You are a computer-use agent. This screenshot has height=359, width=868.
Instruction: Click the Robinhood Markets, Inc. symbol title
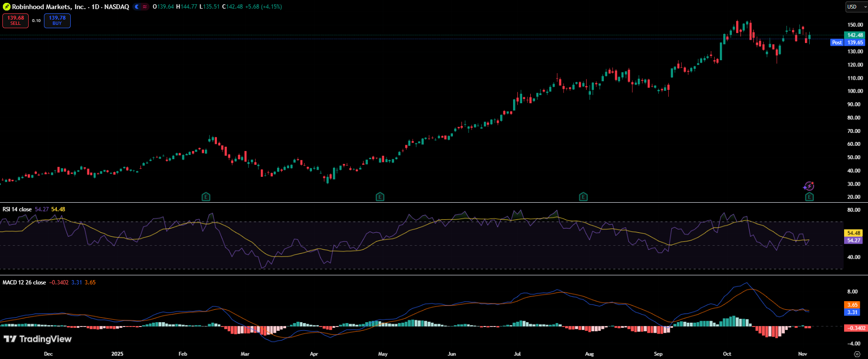coord(49,7)
